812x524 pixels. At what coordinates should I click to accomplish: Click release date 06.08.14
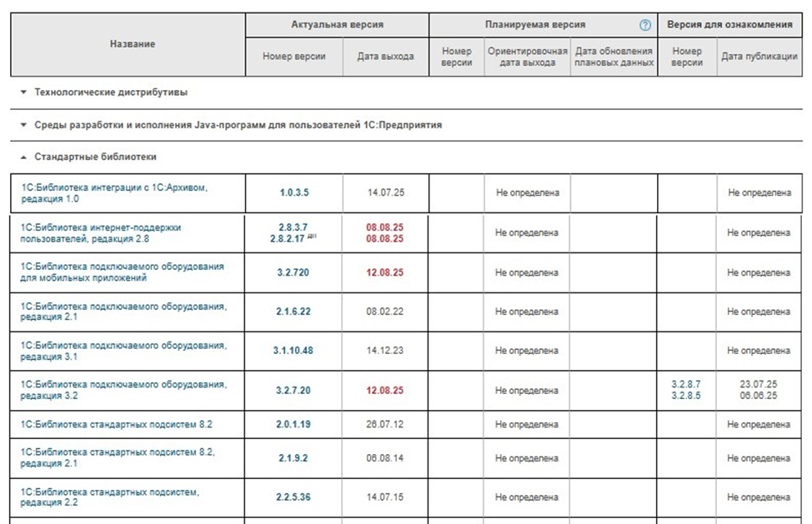coord(385,458)
